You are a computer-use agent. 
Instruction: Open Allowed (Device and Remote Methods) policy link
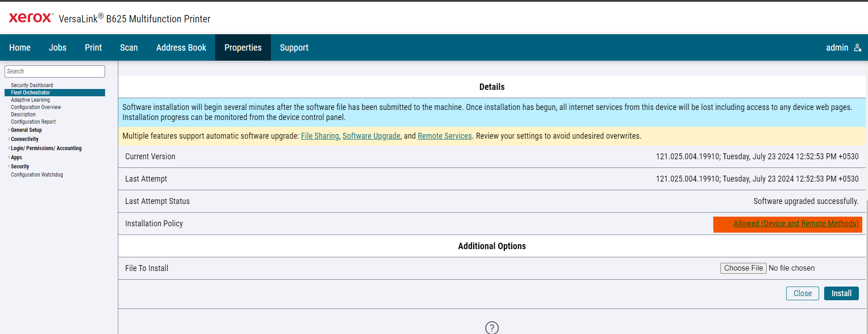coord(796,224)
